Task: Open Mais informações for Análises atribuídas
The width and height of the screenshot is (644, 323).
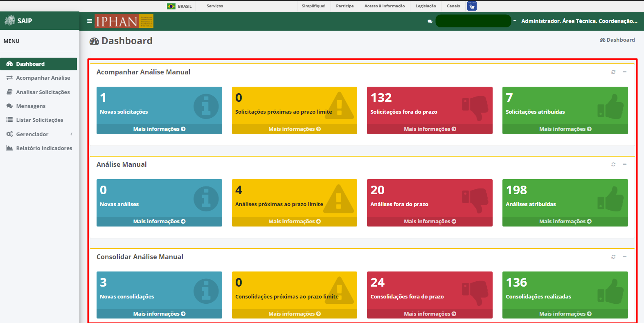Action: click(565, 222)
